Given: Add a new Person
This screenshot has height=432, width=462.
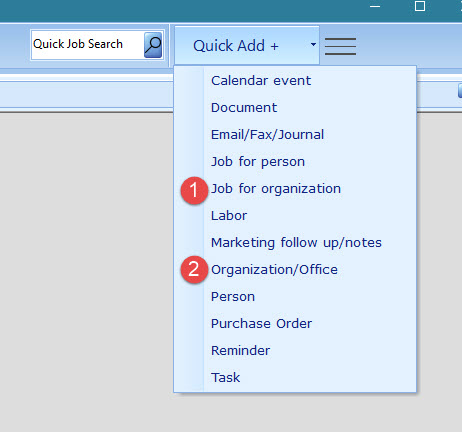Looking at the screenshot, I should coord(233,297).
